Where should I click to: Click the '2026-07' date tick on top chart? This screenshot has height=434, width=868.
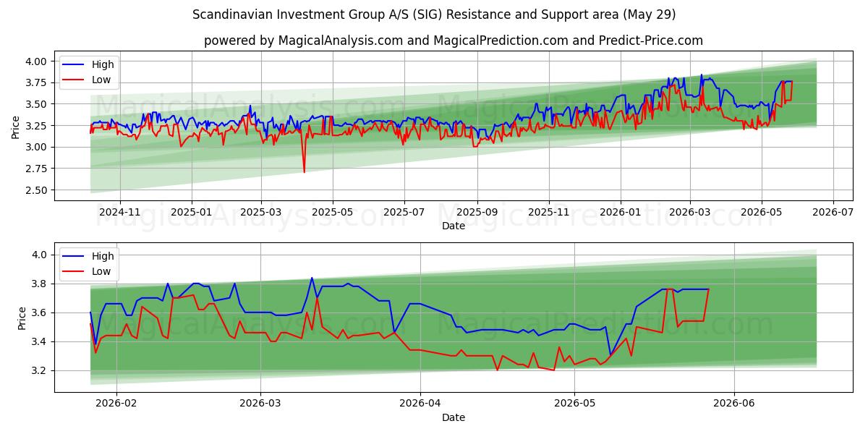(833, 213)
